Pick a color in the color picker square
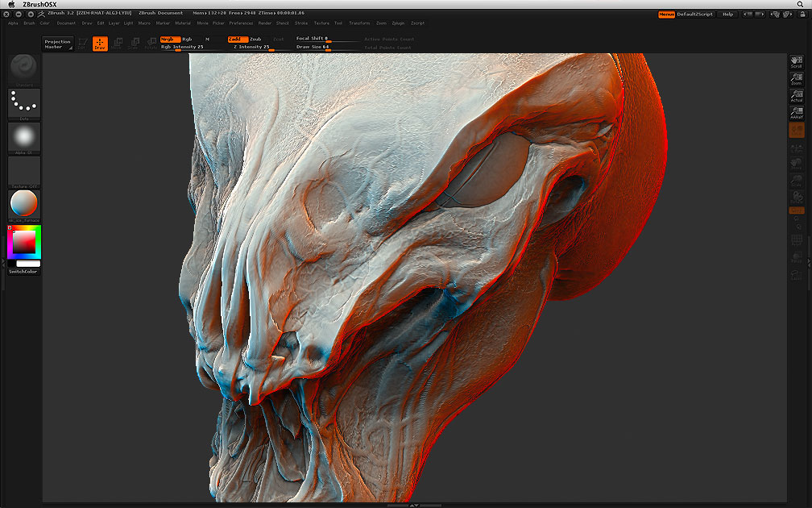 pos(24,242)
